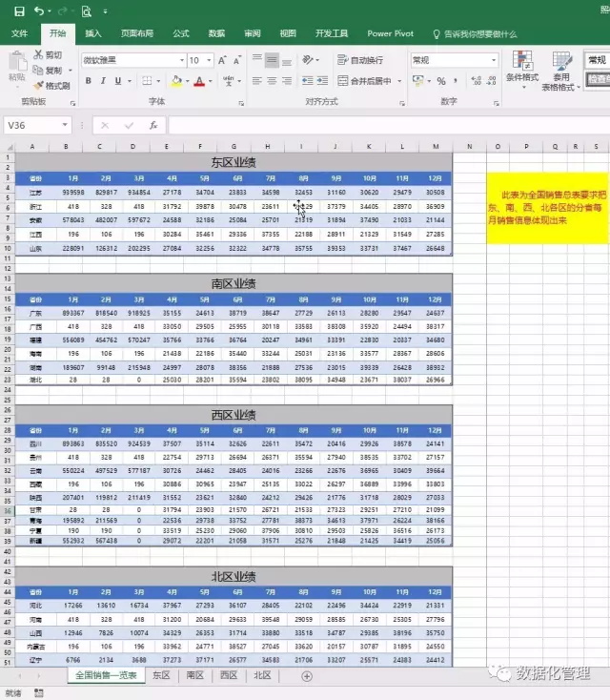
Task: Open the font size dropdown showing 10
Action: pyautogui.click(x=209, y=60)
